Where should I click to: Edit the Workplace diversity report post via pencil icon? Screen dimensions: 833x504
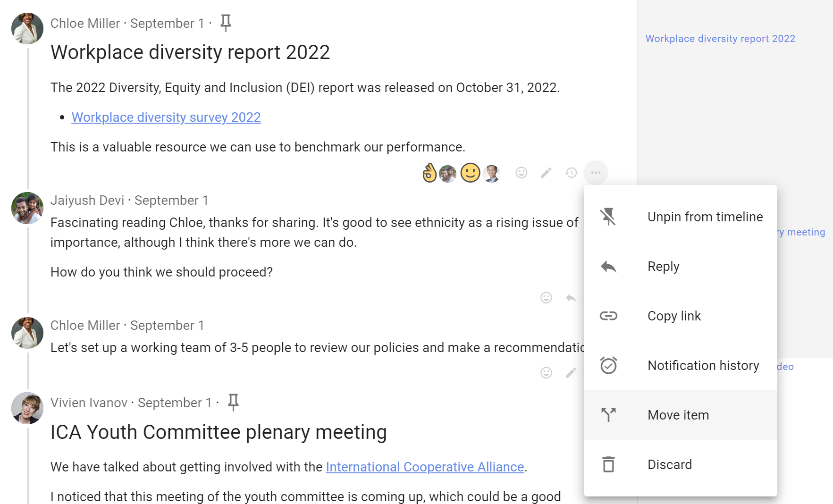click(546, 173)
